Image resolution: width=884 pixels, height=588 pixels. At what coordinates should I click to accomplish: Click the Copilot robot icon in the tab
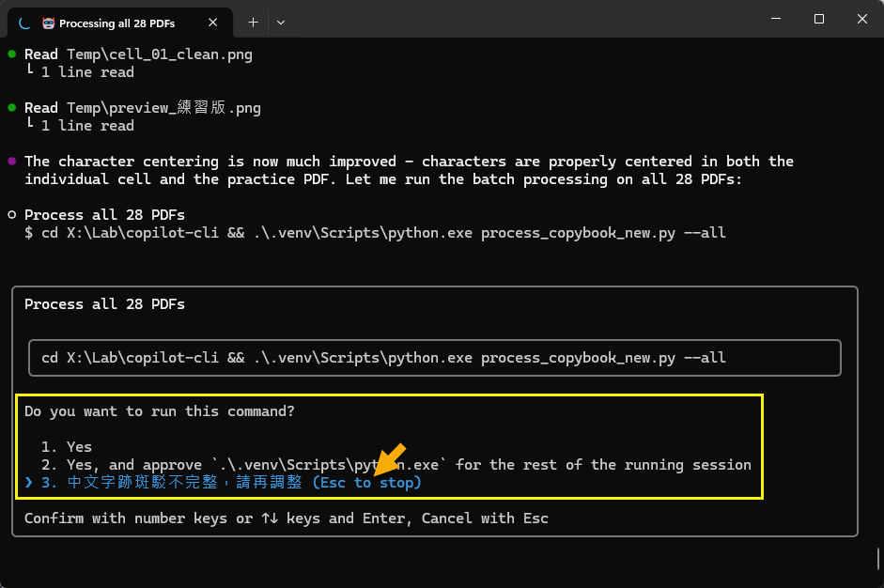(x=49, y=22)
